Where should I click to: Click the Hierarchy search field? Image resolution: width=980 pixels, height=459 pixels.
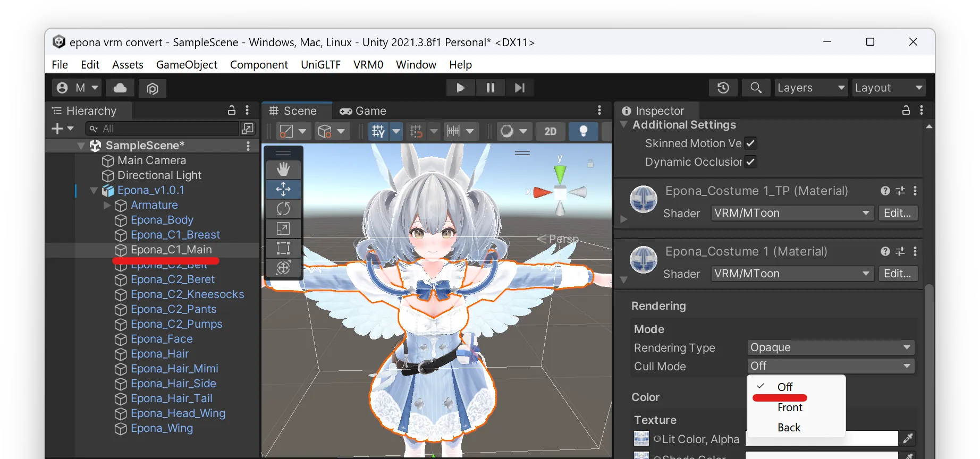(x=162, y=129)
